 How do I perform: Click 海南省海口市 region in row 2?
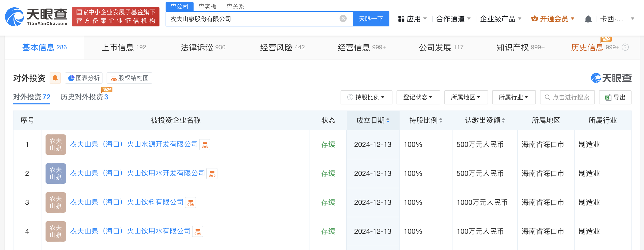[x=543, y=174]
